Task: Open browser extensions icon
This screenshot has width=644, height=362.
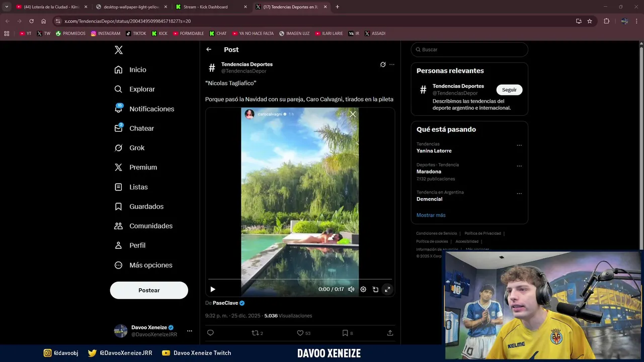Action: [606, 21]
